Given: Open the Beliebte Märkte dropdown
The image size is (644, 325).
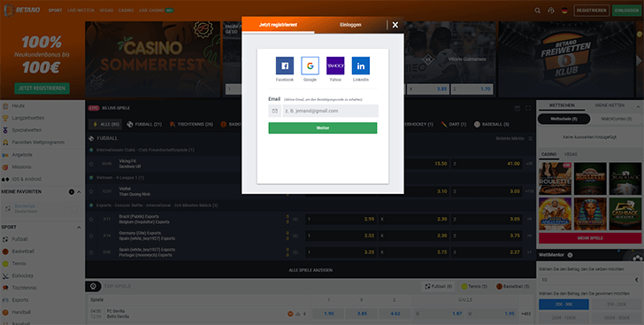Looking at the screenshot, I should (x=514, y=139).
